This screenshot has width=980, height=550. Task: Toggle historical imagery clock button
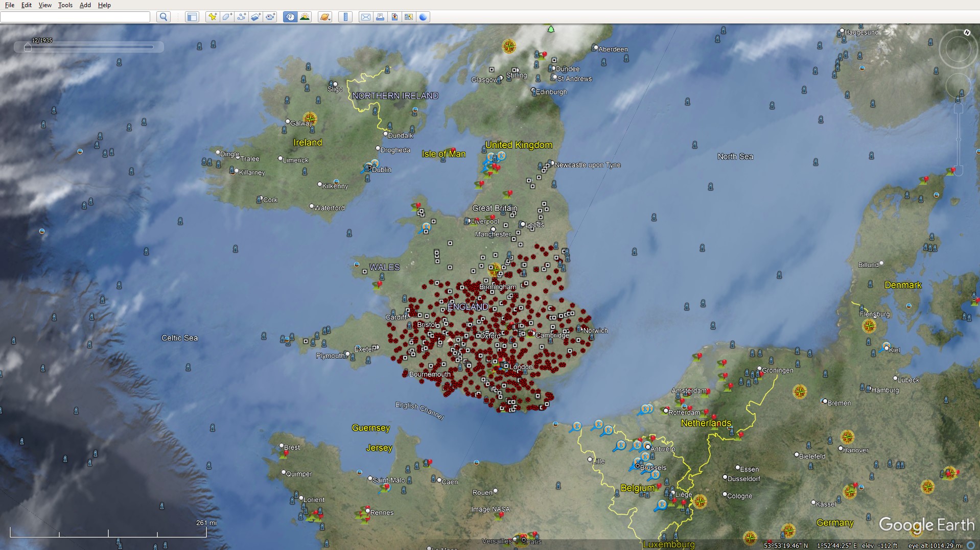(290, 17)
